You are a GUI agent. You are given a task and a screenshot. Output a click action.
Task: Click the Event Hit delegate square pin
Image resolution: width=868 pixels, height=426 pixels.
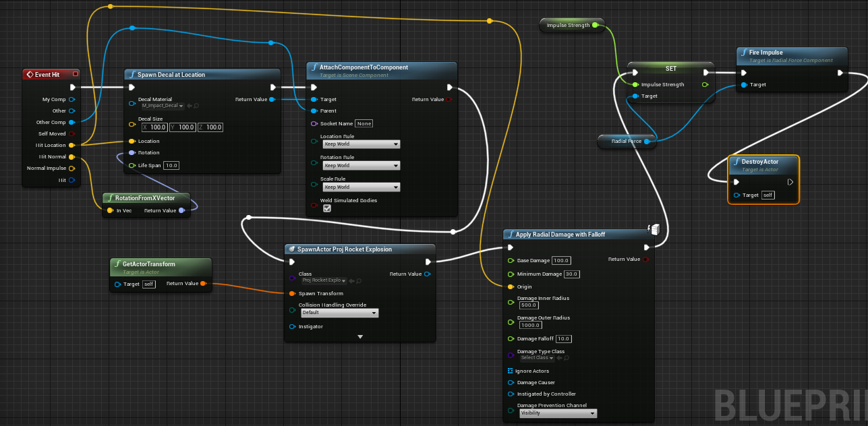tap(75, 74)
